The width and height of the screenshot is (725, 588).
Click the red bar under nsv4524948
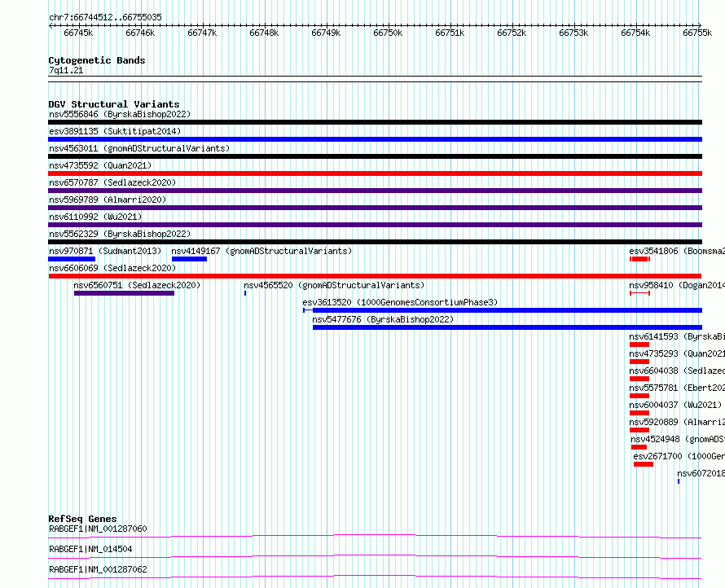[x=639, y=447]
